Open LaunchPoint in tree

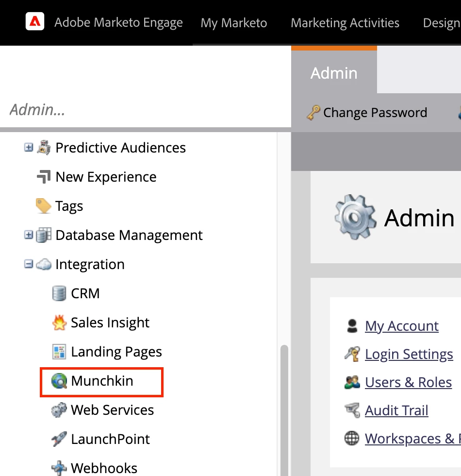click(111, 439)
